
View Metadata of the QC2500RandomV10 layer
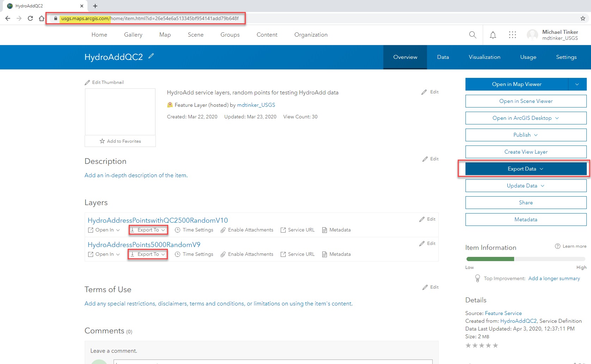[336, 230]
